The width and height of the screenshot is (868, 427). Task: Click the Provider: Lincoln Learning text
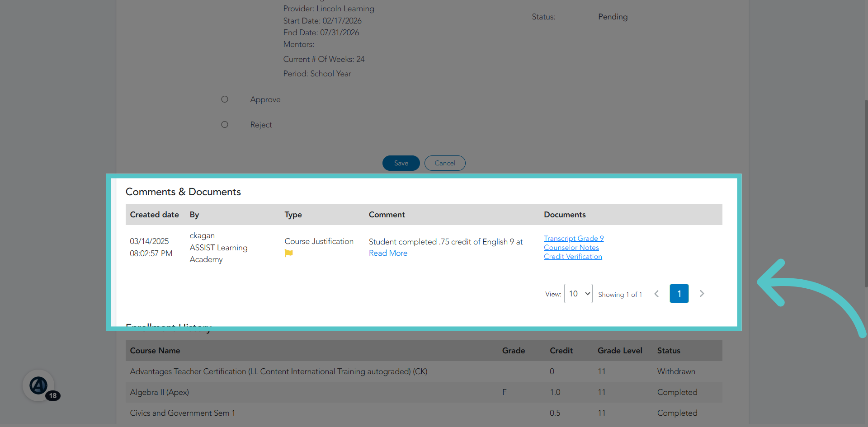329,9
